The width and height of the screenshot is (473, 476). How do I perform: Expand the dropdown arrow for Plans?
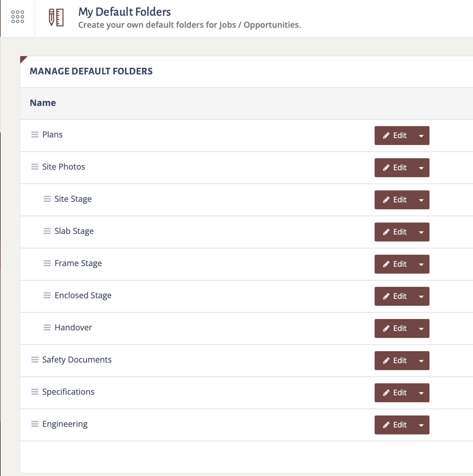click(x=421, y=136)
